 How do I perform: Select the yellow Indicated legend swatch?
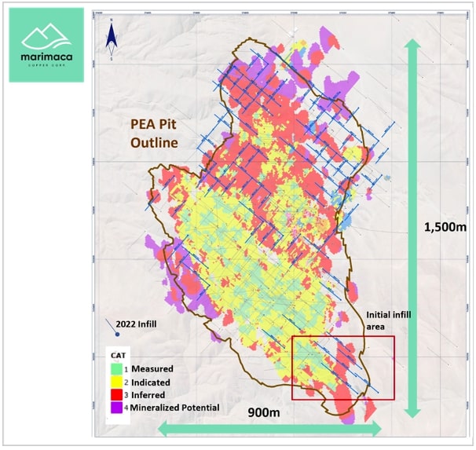point(117,382)
